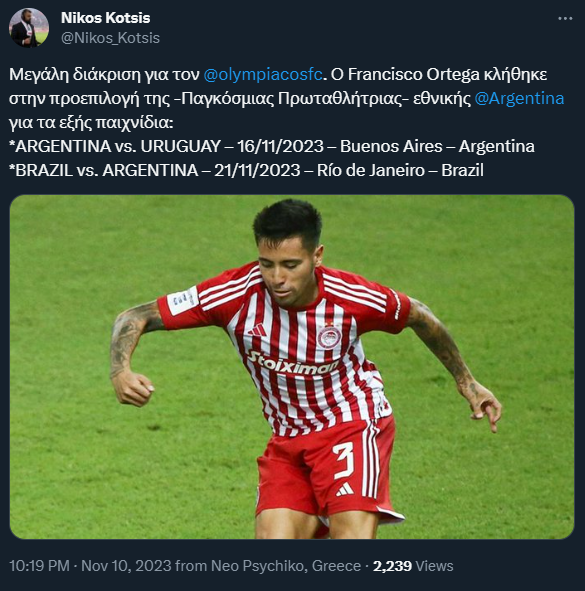Click the 10:19 PM timestamp

(x=39, y=566)
